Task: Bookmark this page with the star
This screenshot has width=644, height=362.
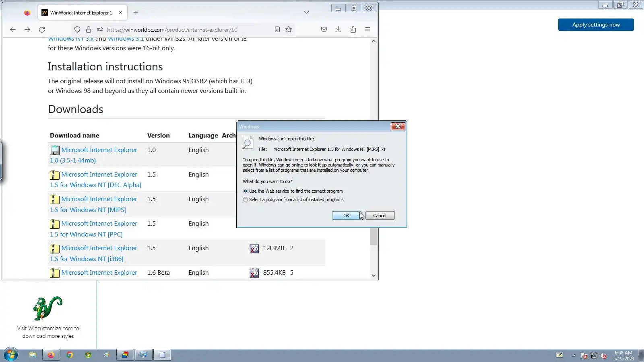Action: 289,29
